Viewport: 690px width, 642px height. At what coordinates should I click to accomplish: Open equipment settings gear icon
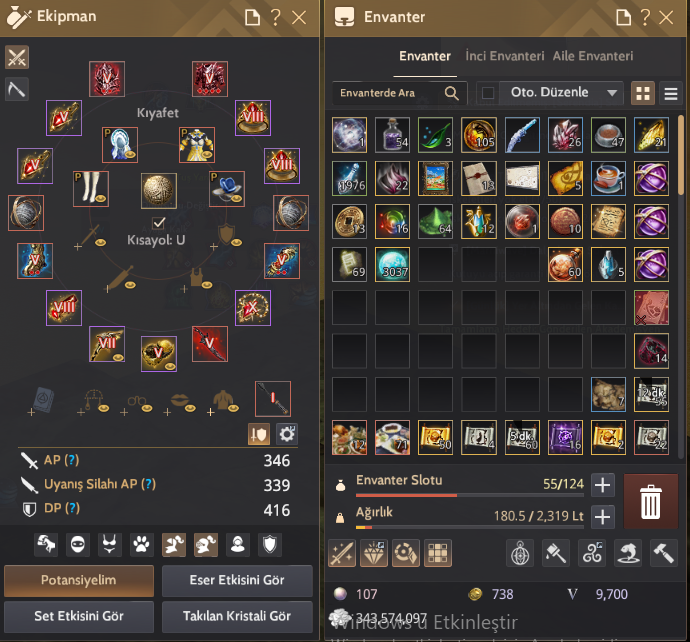coord(287,434)
